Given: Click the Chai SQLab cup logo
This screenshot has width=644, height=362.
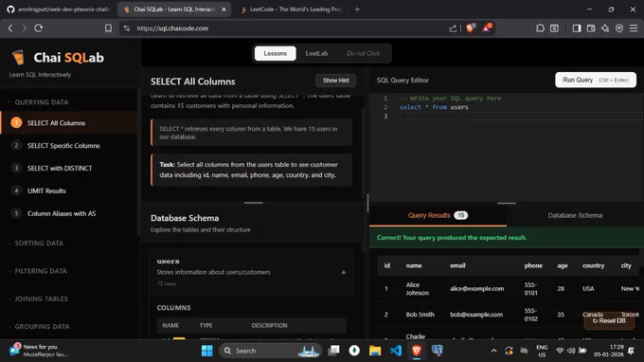Looking at the screenshot, I should 19,58.
